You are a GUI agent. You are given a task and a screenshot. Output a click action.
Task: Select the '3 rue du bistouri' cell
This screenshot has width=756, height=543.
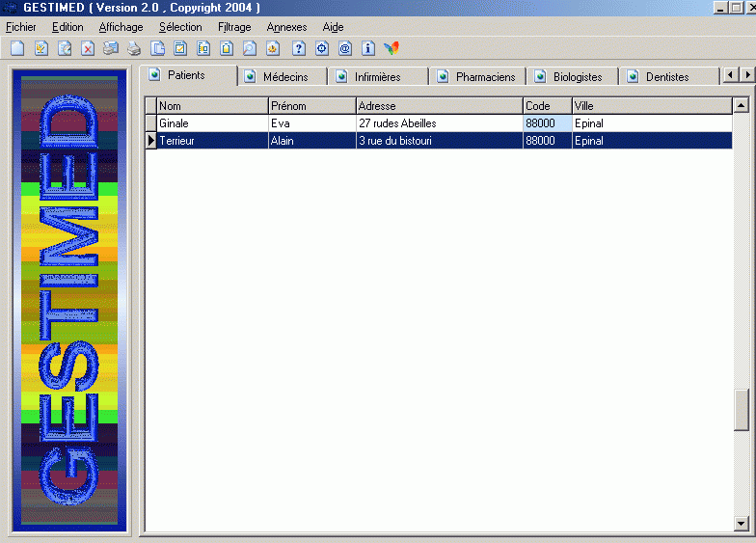tap(440, 141)
